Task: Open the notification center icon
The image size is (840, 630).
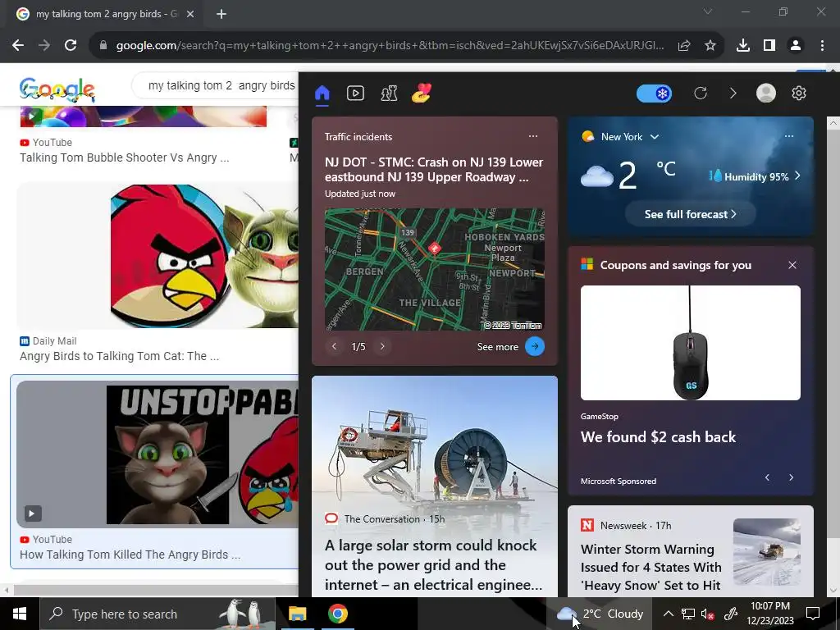Action: [813, 614]
